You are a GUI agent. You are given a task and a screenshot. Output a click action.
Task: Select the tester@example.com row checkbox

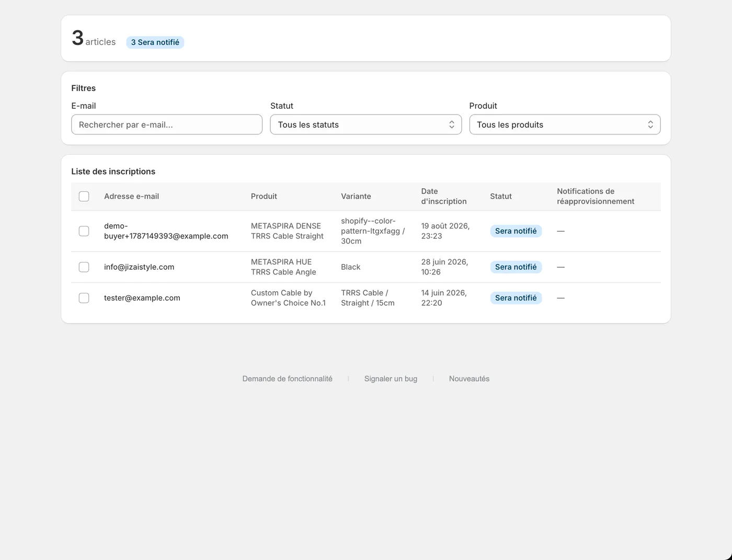[x=84, y=298]
